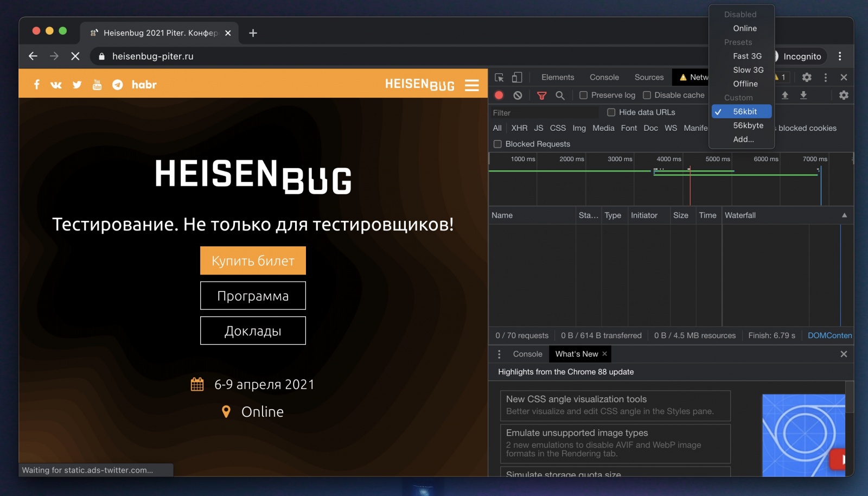Switch to the Elements tab
This screenshot has width=868, height=496.
point(558,77)
